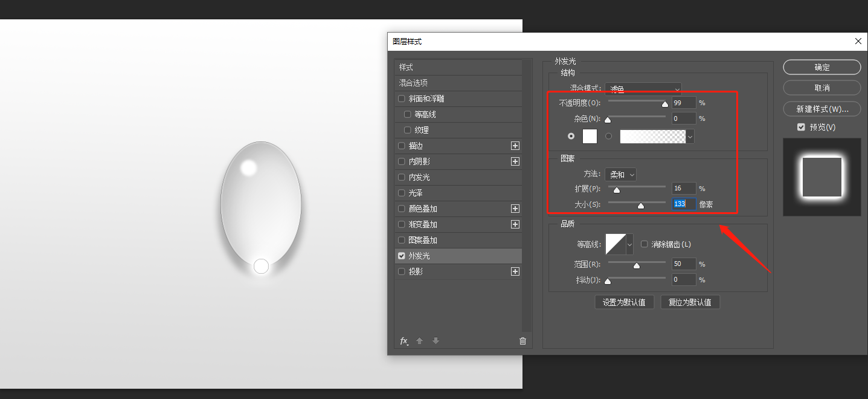Click the 大小 pixel value field
Image resolution: width=868 pixels, height=399 pixels.
pos(684,204)
